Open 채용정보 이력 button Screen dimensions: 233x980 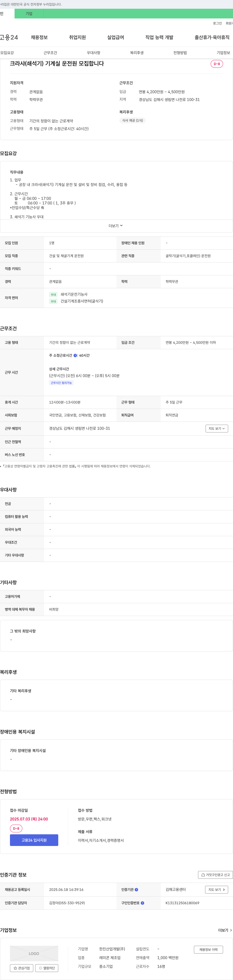208,950
